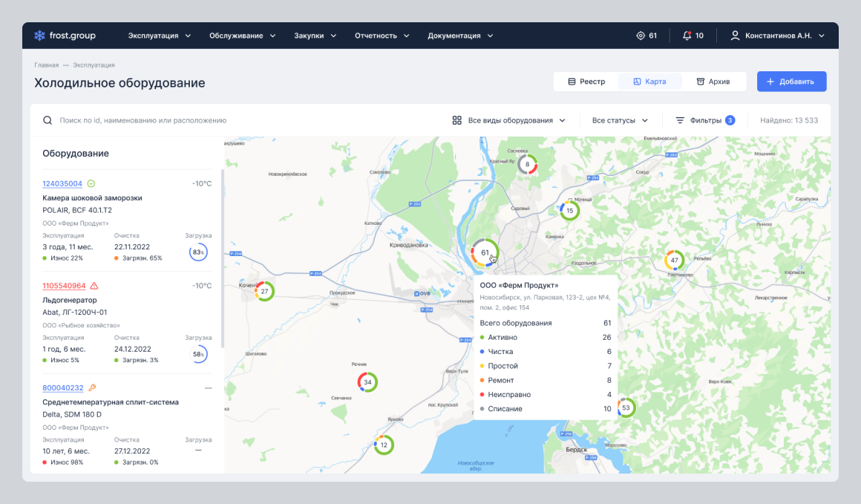This screenshot has width=861, height=504.
Task: Click the red warning icon beside 1105540964
Action: tap(94, 286)
